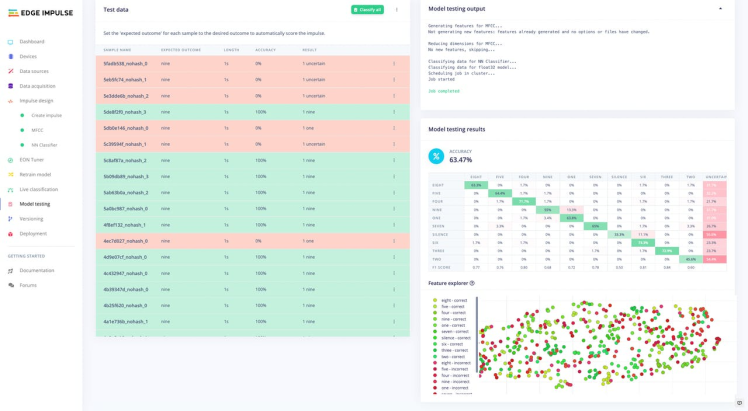Toggle 'eight - incorrect' legend entry
Screen dimensions: 748x411
click(x=453, y=362)
